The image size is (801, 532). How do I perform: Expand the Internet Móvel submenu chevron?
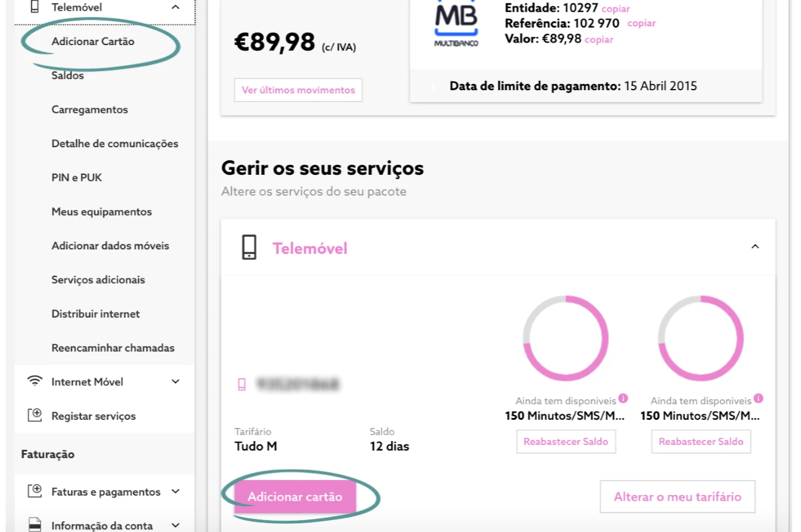pos(175,382)
